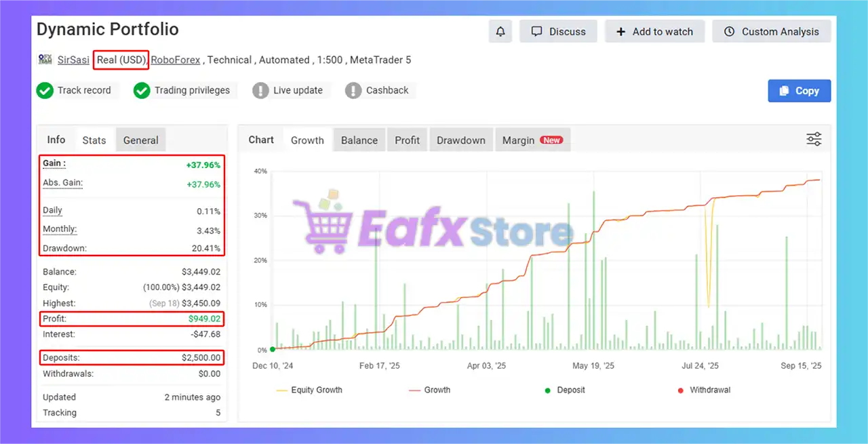Image resolution: width=868 pixels, height=444 pixels.
Task: Click the Tracking row label
Action: pyautogui.click(x=60, y=413)
